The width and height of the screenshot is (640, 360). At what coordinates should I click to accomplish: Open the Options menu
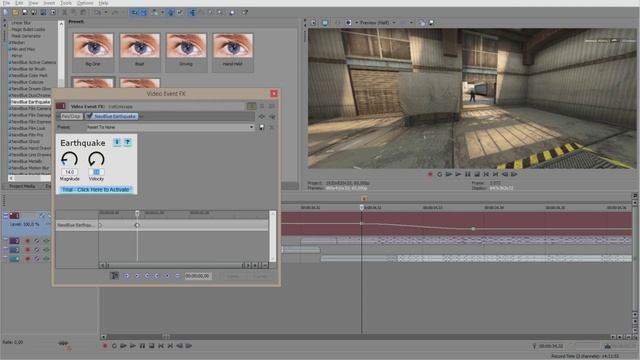(x=85, y=3)
